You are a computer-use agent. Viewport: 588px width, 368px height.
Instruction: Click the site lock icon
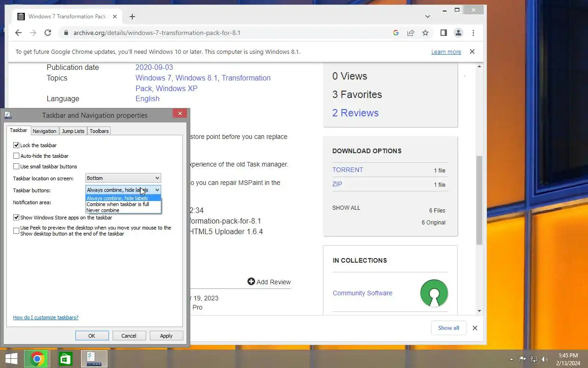point(66,33)
